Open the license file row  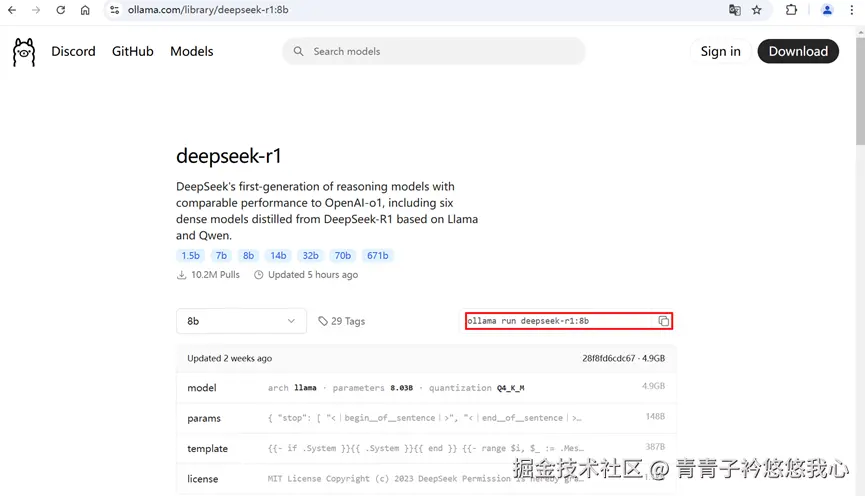pyautogui.click(x=426, y=479)
